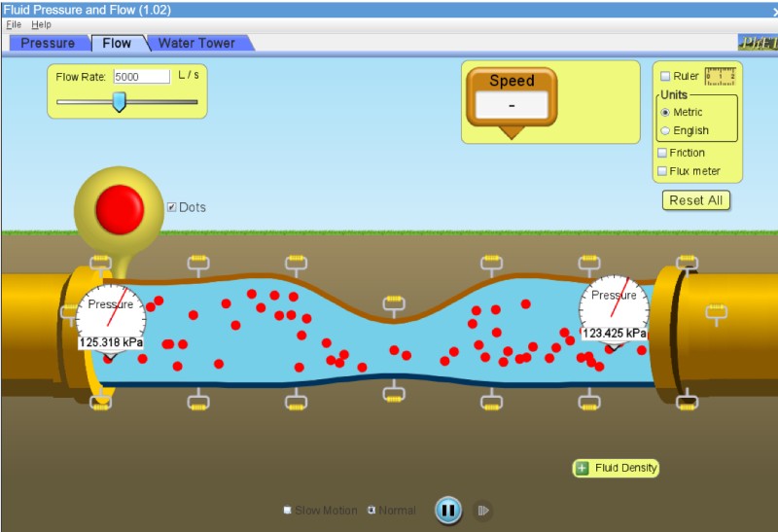Click the center bottom pipe handle
The height and width of the screenshot is (532, 778).
tap(393, 394)
